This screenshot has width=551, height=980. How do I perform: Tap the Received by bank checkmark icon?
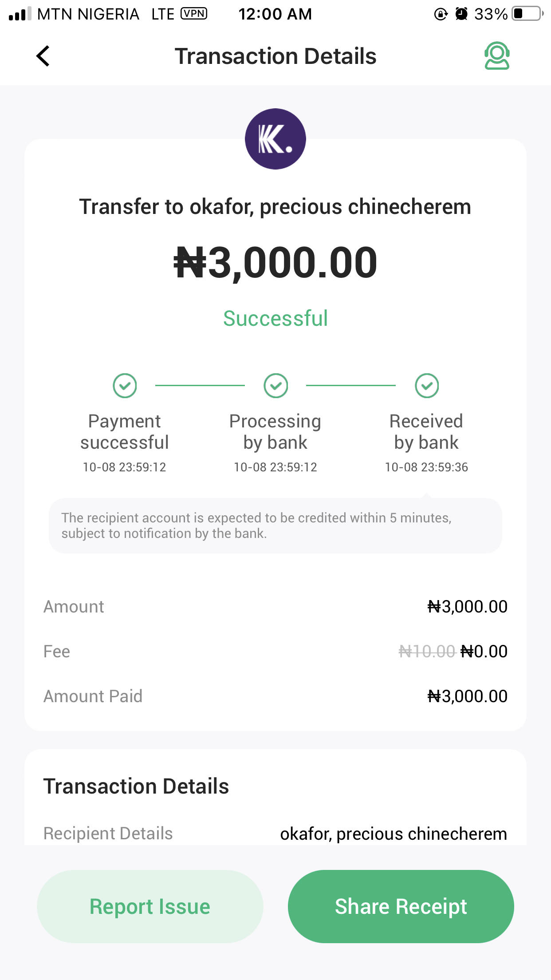pos(427,386)
